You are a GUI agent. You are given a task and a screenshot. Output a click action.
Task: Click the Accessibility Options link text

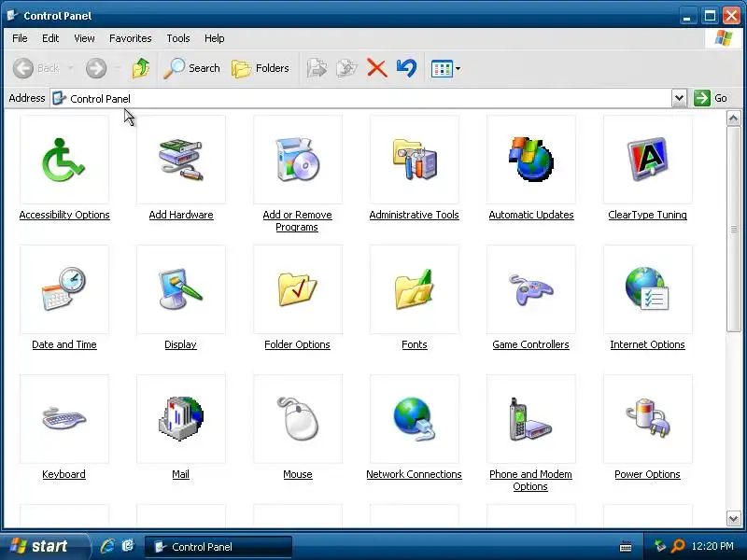[x=64, y=215]
